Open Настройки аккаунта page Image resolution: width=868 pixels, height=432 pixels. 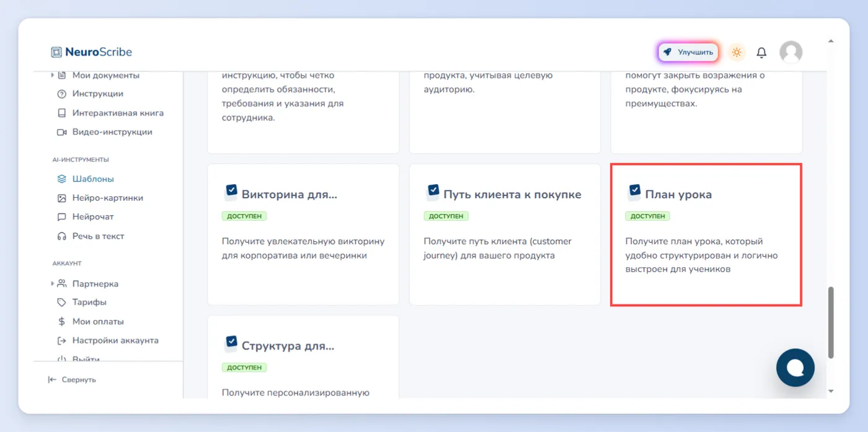coord(115,340)
